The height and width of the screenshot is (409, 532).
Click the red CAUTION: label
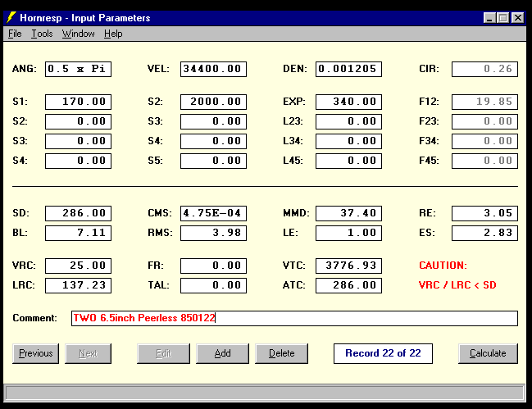[443, 266]
